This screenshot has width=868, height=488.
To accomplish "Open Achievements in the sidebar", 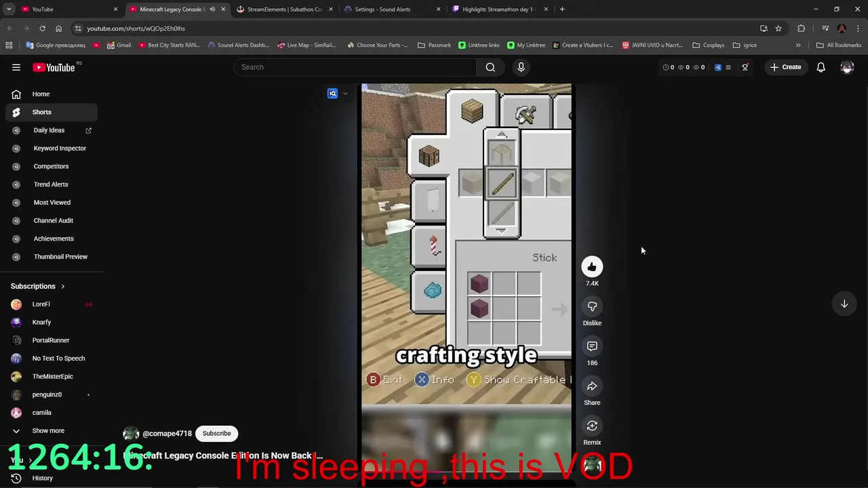I will point(52,239).
